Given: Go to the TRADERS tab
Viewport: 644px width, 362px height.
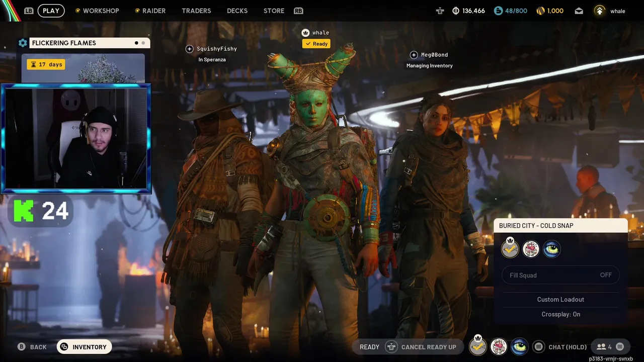Looking at the screenshot, I should point(196,11).
